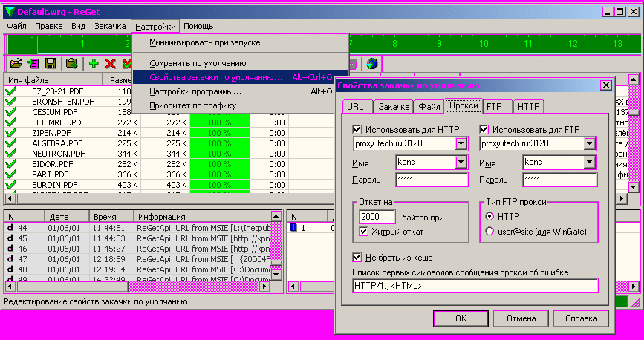Toggle Использовать для HTTP checkbox
The image size is (644, 340).
[357, 130]
